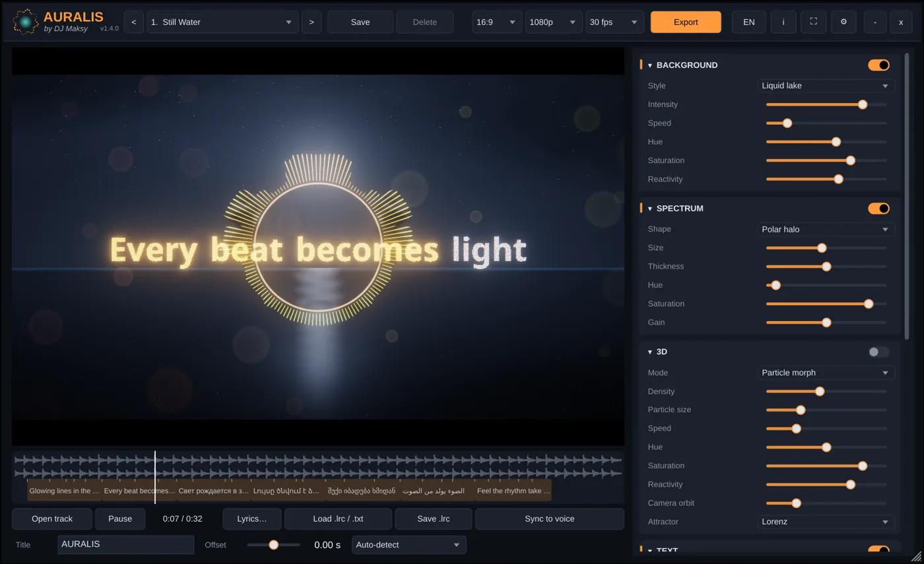Click the Title input field
This screenshot has height=564, width=924.
tap(125, 545)
